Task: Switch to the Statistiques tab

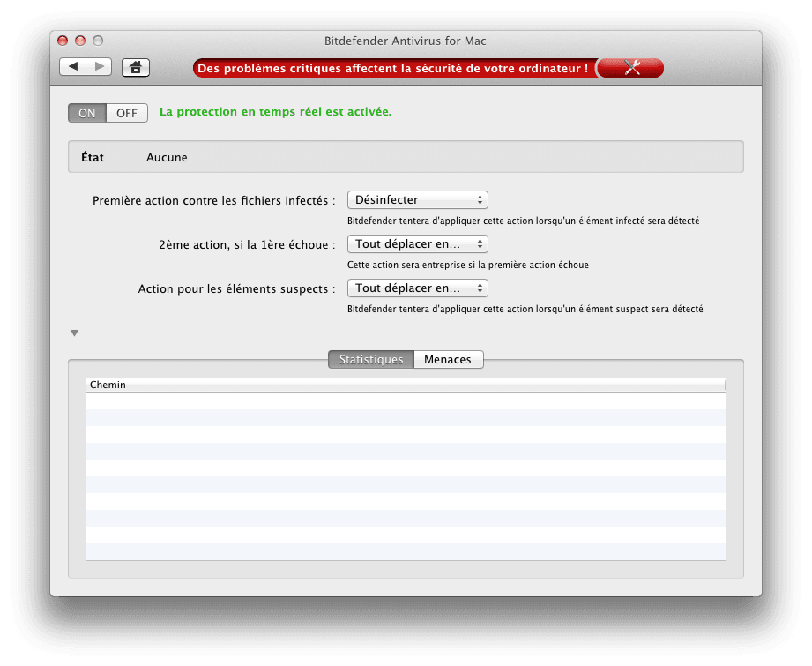Action: [x=371, y=360]
